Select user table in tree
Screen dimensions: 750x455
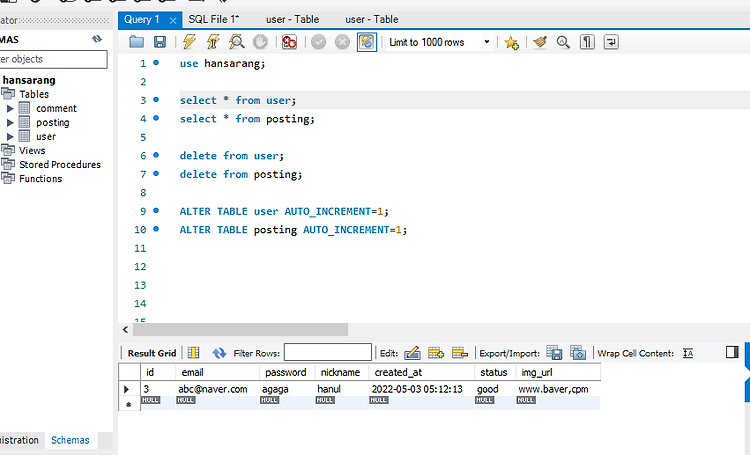pyautogui.click(x=46, y=137)
